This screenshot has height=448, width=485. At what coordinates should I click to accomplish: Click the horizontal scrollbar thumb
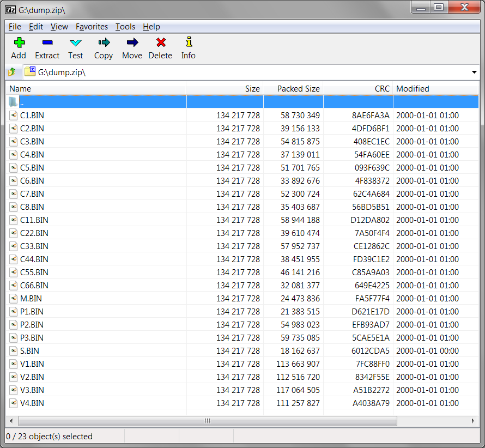click(208, 421)
